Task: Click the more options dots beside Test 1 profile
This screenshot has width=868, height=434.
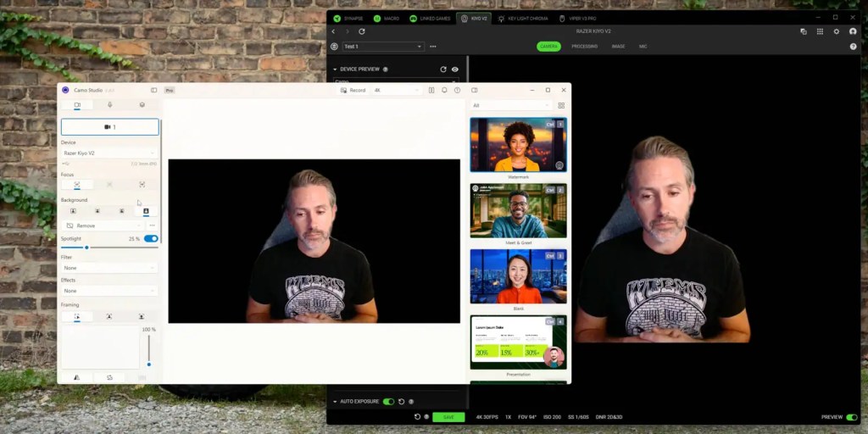Action: click(x=433, y=47)
